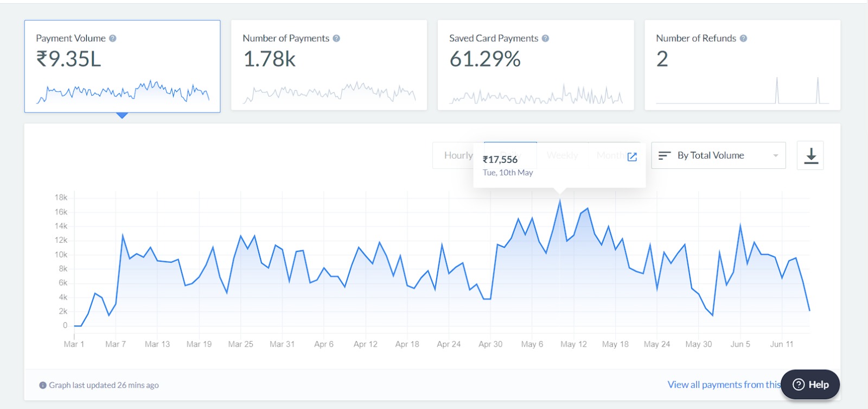868x409 pixels.
Task: Open the Help chat button
Action: coord(810,385)
